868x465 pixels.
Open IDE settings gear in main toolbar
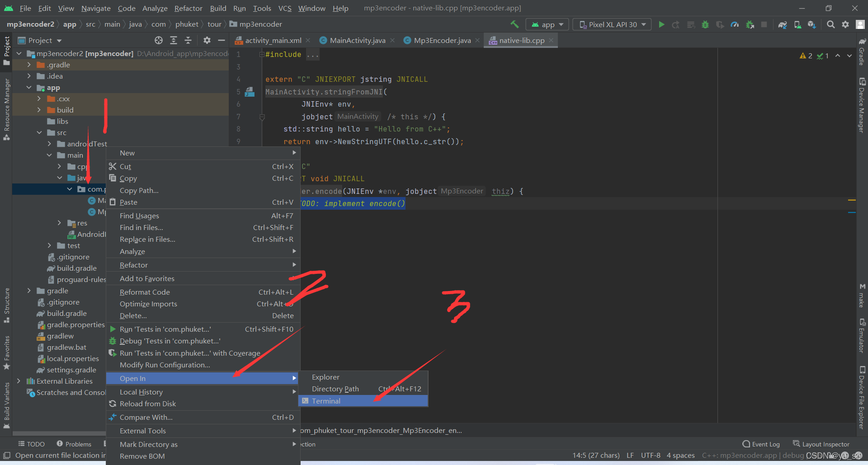pyautogui.click(x=845, y=24)
